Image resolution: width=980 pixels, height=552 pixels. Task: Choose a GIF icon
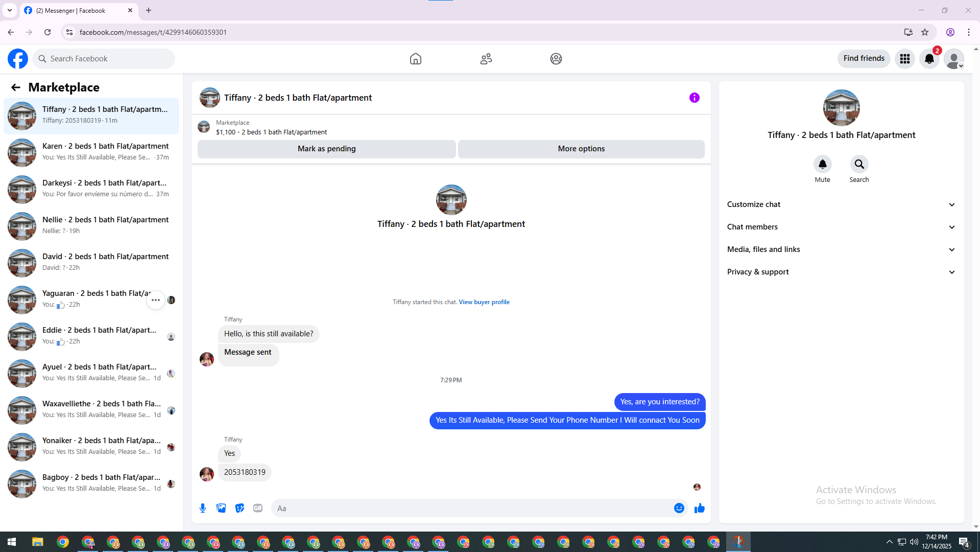(x=258, y=508)
